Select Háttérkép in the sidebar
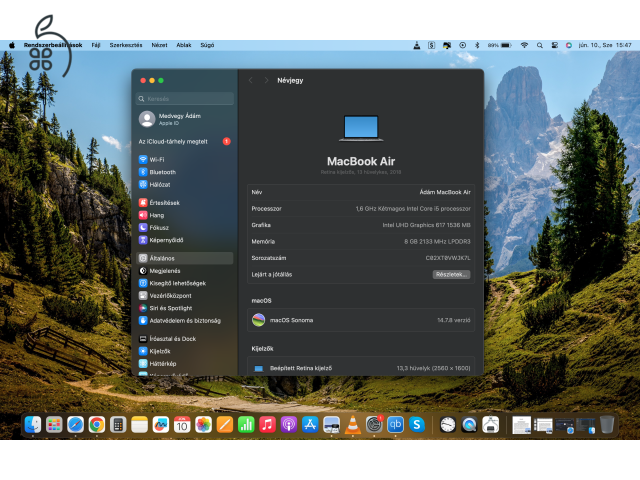 [184, 364]
